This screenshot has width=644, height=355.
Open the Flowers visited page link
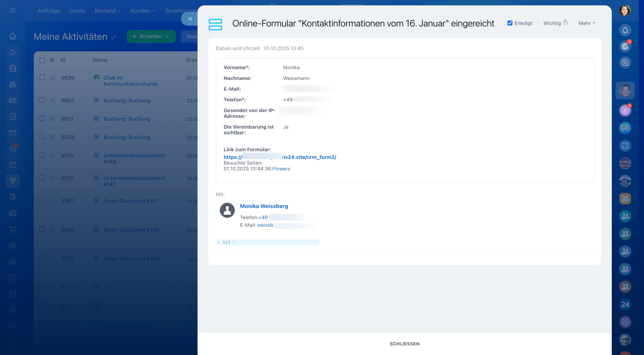pos(281,169)
